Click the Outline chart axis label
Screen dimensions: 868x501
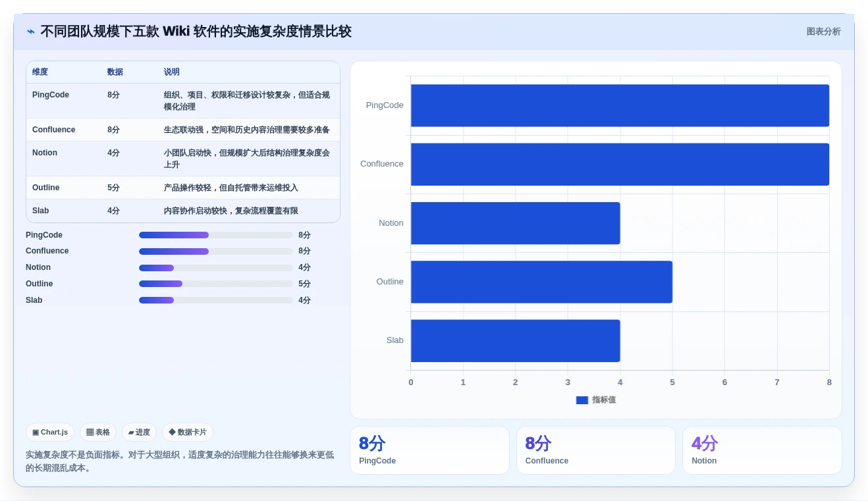click(390, 282)
